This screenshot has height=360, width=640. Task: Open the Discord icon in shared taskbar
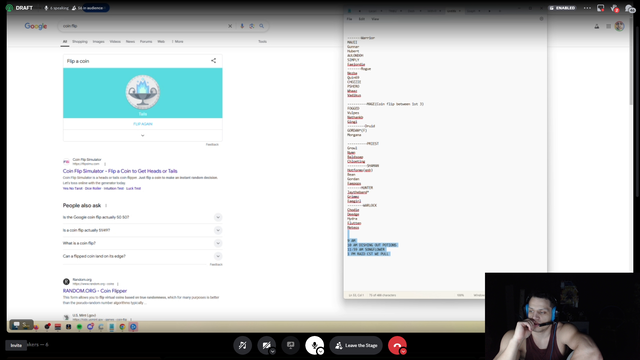coord(90,327)
